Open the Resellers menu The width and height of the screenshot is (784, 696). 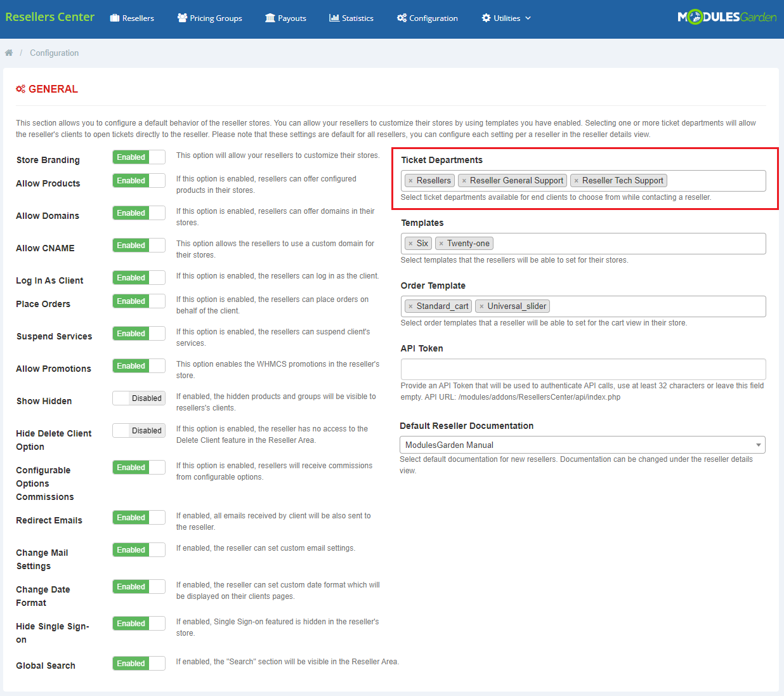(x=132, y=18)
